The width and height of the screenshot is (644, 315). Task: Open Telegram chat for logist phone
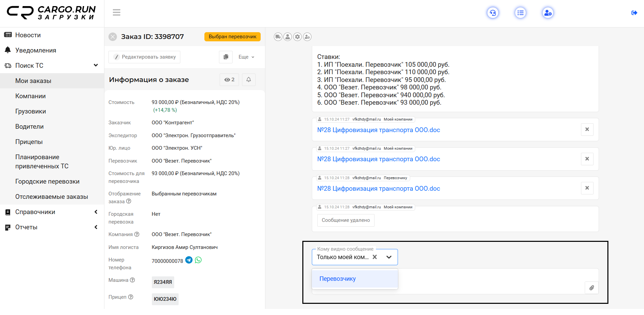189,260
